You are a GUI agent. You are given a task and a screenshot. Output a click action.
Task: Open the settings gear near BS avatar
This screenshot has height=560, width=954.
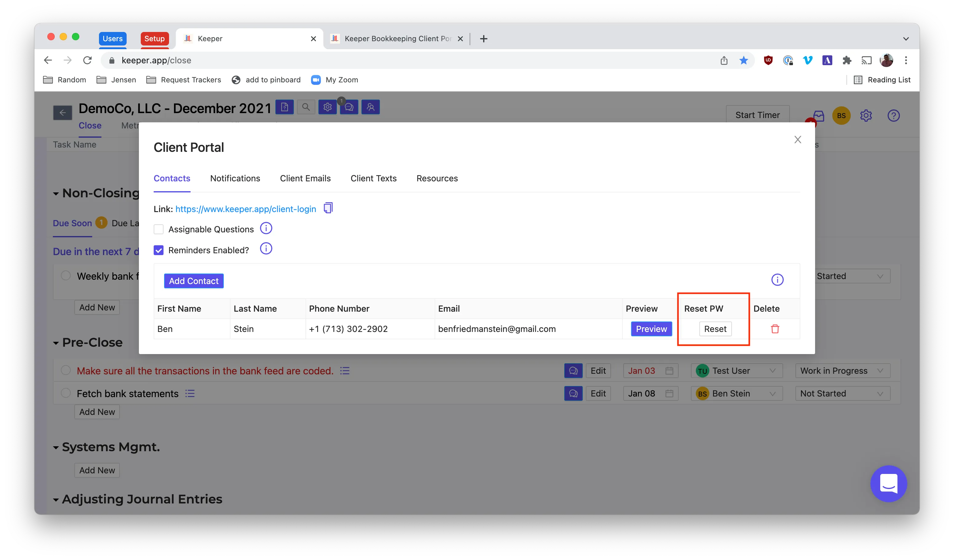point(866,116)
